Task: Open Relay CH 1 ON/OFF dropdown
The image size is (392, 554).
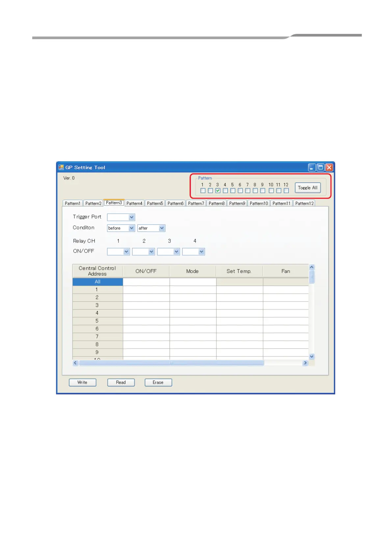Action: (x=118, y=252)
